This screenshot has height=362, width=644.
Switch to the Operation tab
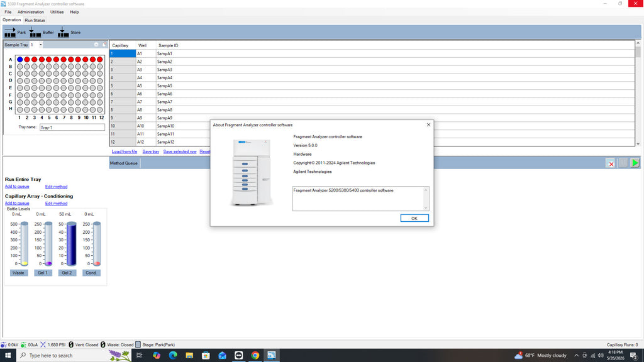(11, 19)
